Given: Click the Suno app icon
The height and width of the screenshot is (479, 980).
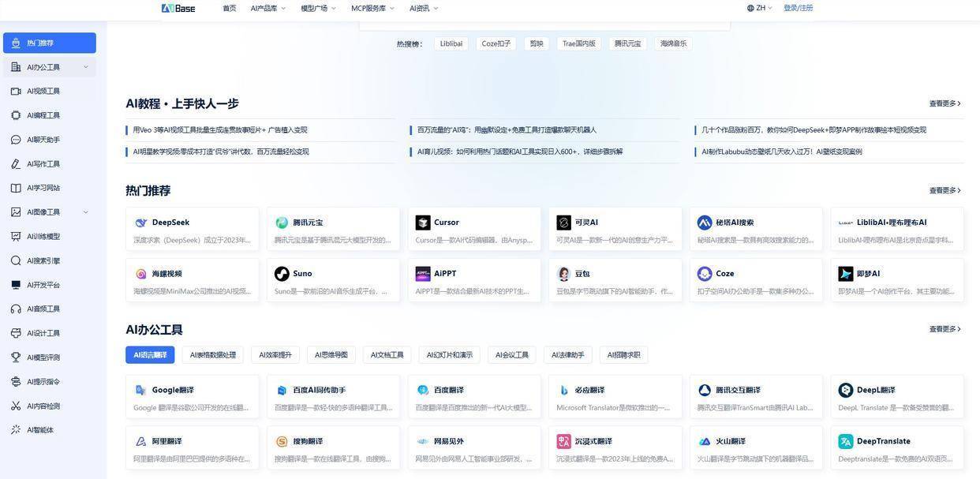Looking at the screenshot, I should click(x=282, y=274).
